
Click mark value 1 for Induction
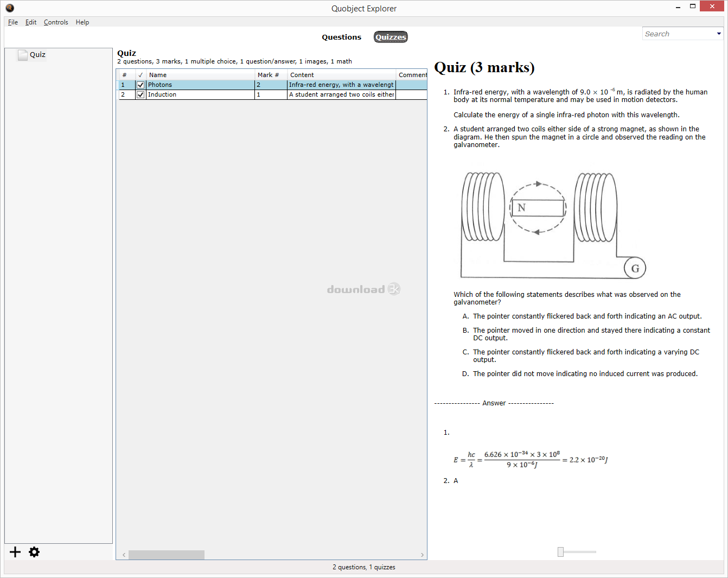point(271,94)
